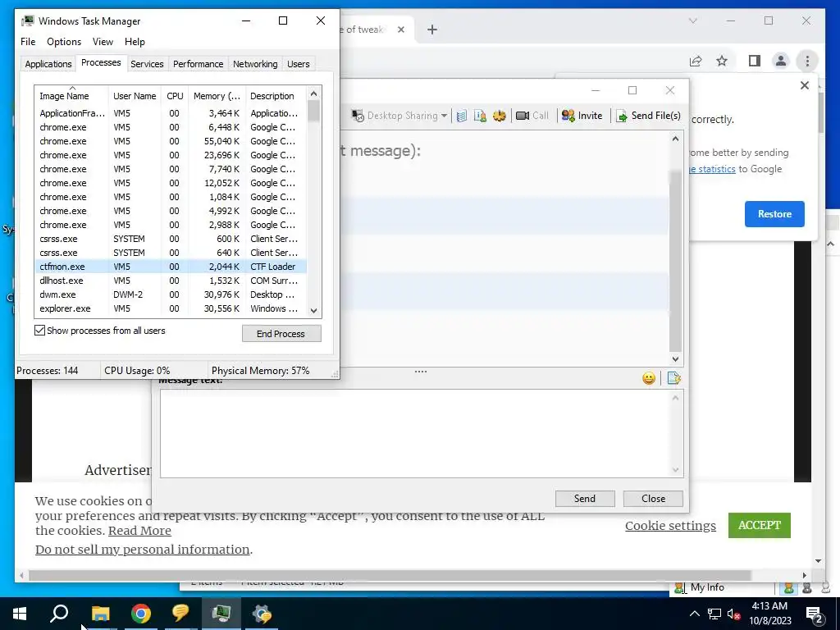
Task: Click the Windows Start button
Action: 20,614
